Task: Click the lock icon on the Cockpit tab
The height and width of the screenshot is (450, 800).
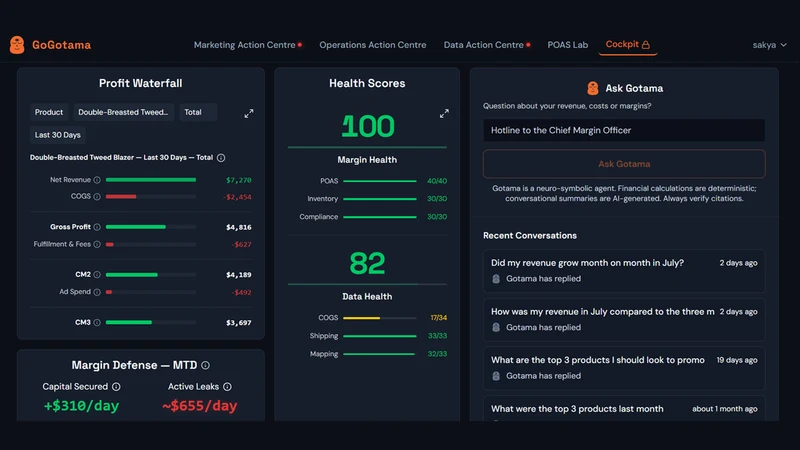Action: coord(645,45)
